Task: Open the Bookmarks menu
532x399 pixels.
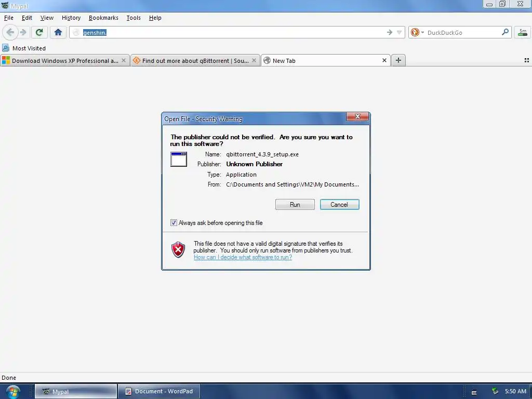Action: tap(103, 18)
